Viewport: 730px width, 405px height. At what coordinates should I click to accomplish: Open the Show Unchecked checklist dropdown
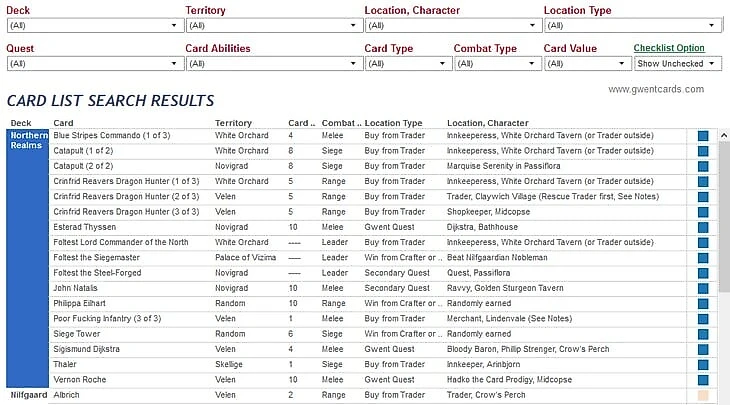point(678,64)
